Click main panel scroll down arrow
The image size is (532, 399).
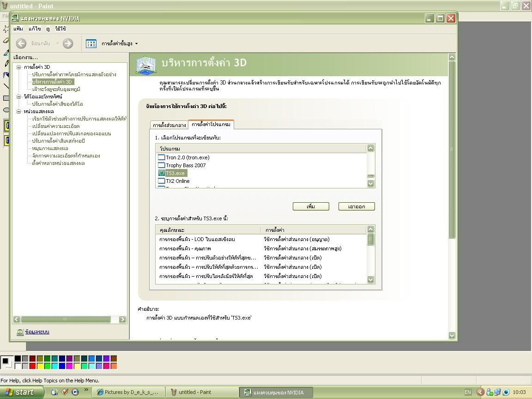(452, 335)
